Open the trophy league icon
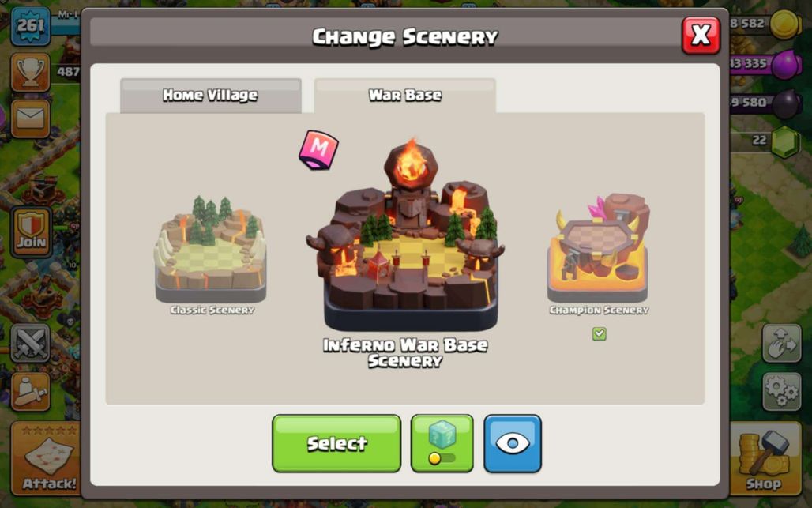 tap(30, 73)
